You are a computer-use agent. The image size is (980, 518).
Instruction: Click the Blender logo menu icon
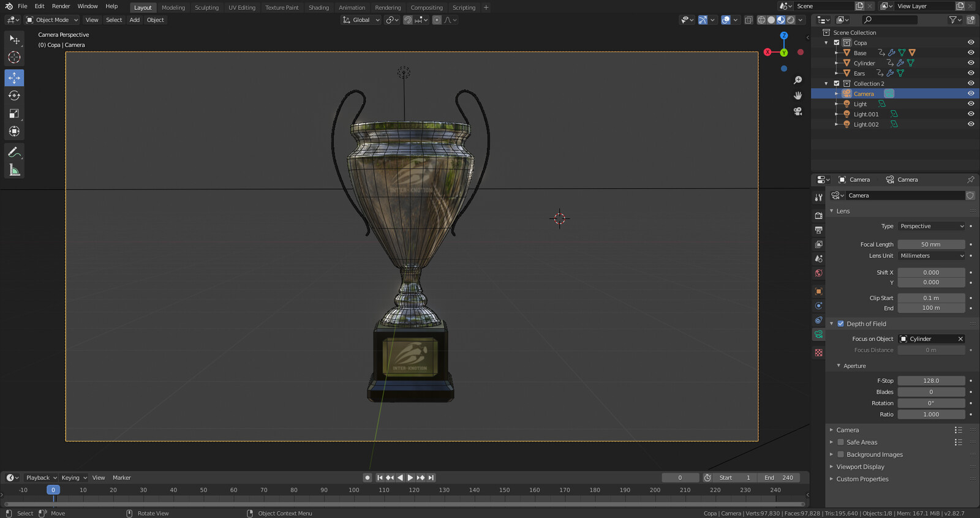tap(9, 6)
